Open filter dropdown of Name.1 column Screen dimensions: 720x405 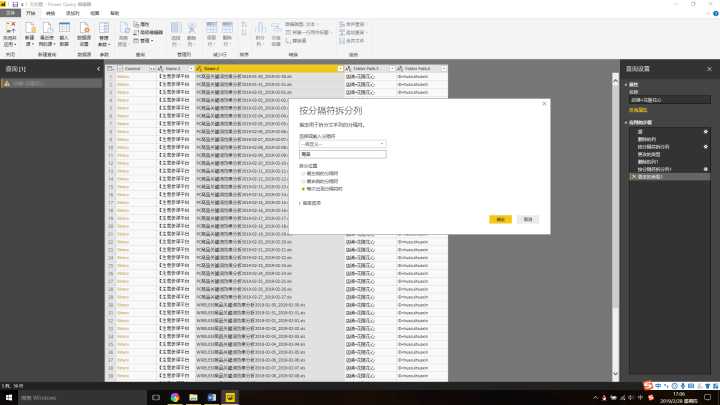click(x=191, y=68)
